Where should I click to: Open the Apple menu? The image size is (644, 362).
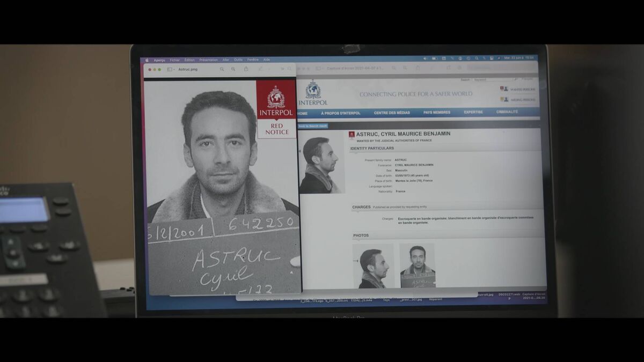tap(147, 60)
